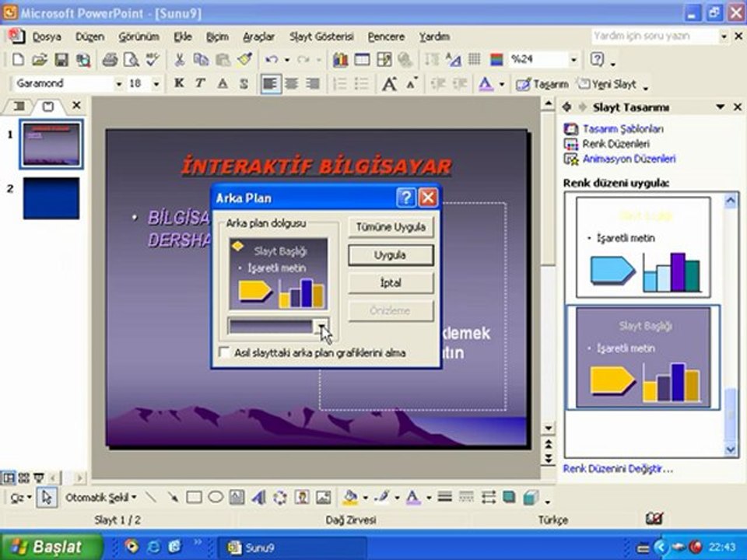Click the Spelling check icon
The image size is (747, 560).
tap(153, 60)
